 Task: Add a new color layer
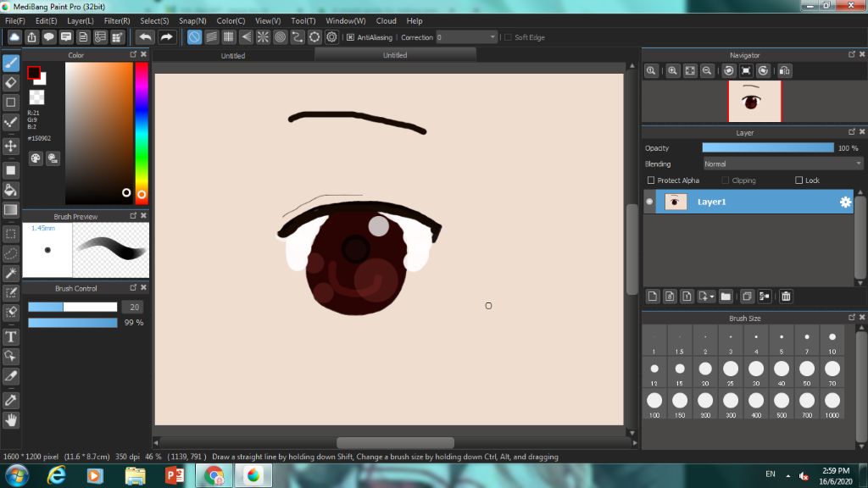[653, 297]
